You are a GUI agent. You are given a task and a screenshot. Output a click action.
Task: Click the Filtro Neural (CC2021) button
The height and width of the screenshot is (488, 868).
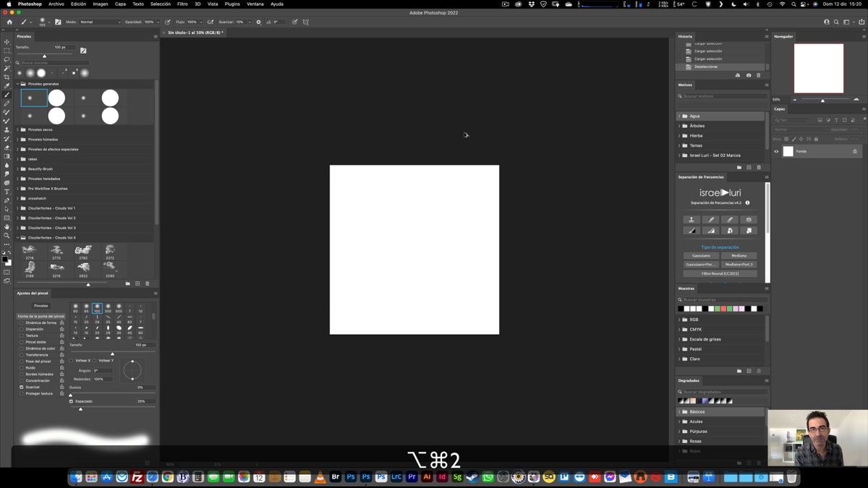720,274
